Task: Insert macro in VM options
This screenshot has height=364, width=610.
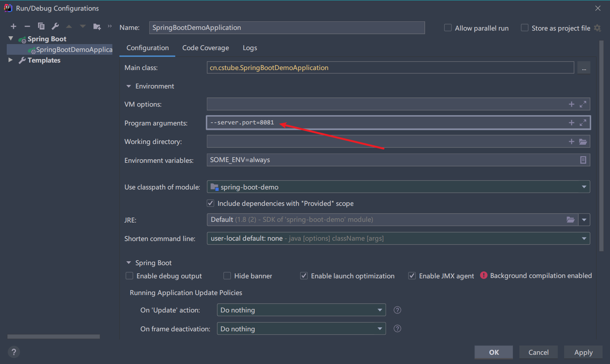Action: (x=572, y=104)
